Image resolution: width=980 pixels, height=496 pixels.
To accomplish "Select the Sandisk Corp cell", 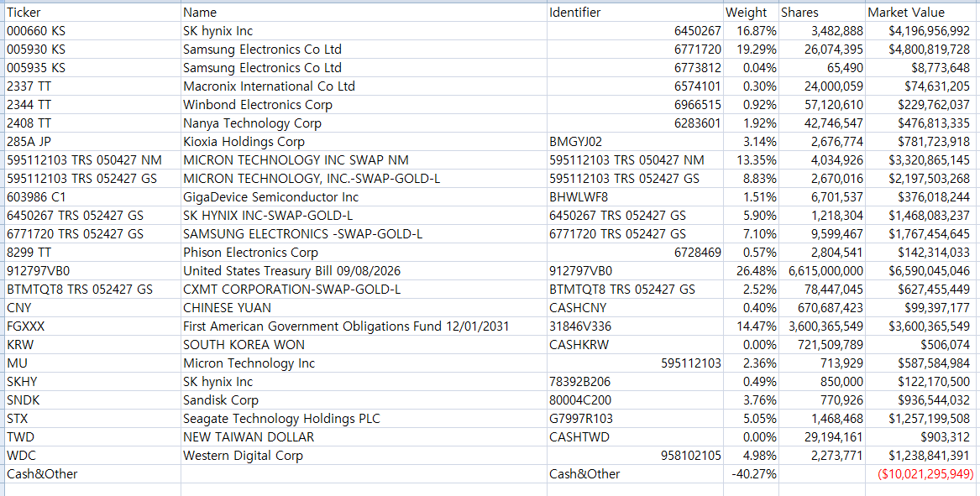I will [x=364, y=399].
